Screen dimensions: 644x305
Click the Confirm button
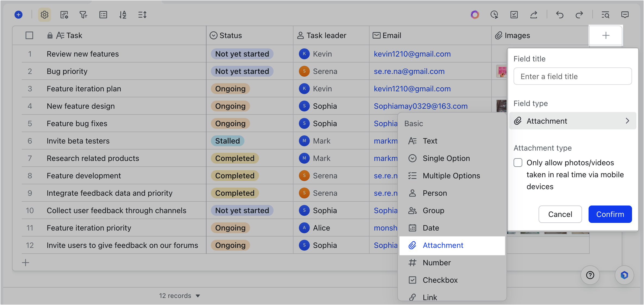coord(610,214)
